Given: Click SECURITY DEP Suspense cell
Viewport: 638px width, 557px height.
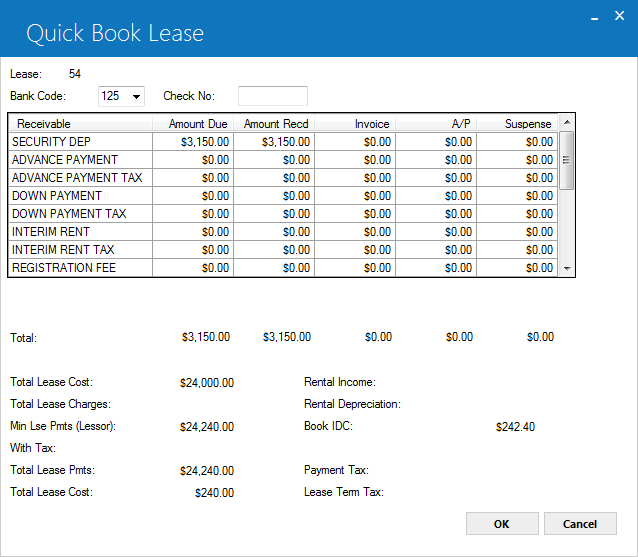Looking at the screenshot, I should click(517, 142).
